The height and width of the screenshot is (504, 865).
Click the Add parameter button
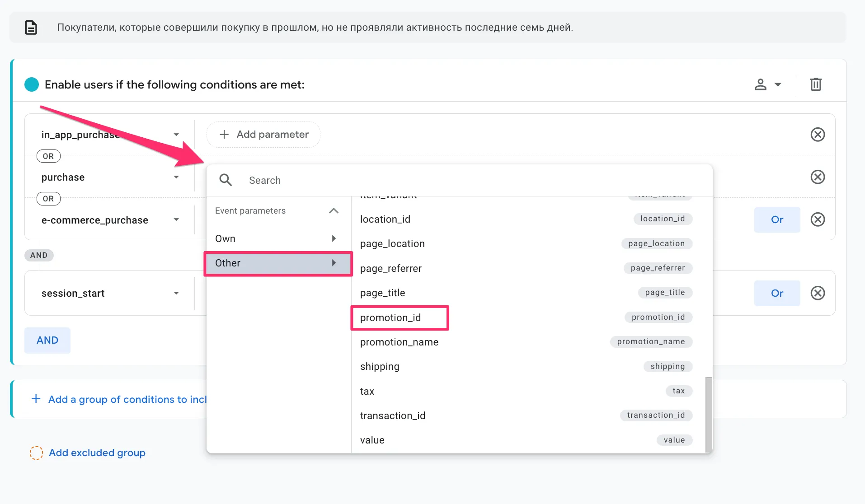[x=263, y=135]
